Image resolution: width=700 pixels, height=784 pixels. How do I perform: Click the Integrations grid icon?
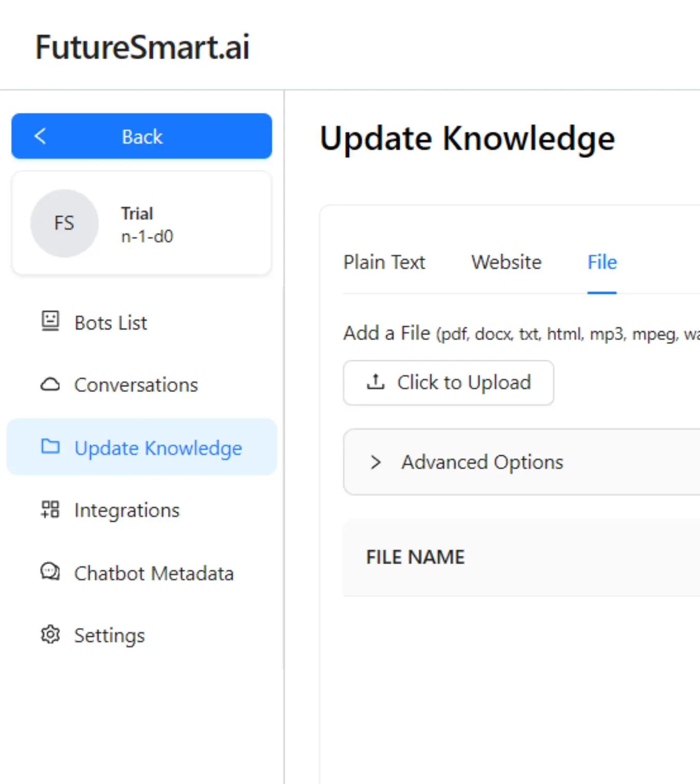click(x=50, y=510)
